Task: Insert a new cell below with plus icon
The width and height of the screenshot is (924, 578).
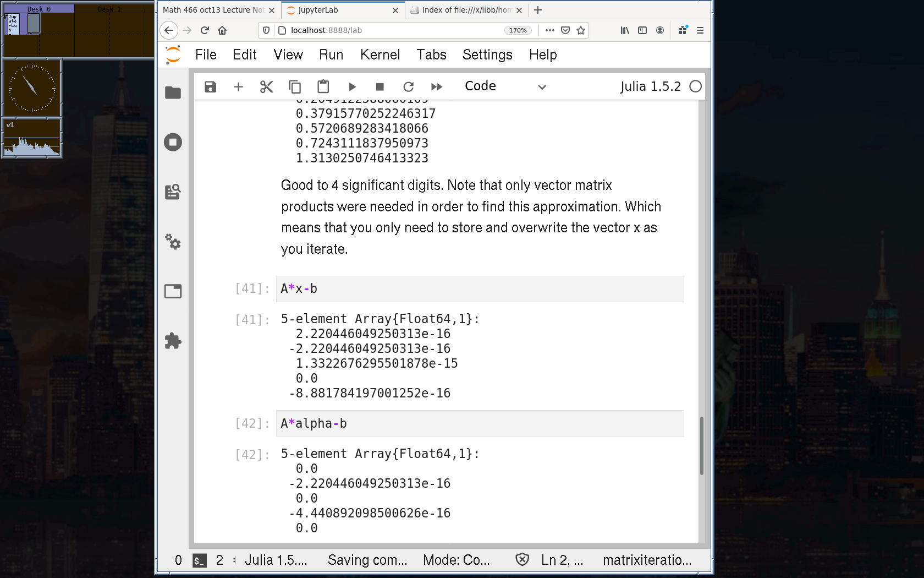Action: pos(238,87)
